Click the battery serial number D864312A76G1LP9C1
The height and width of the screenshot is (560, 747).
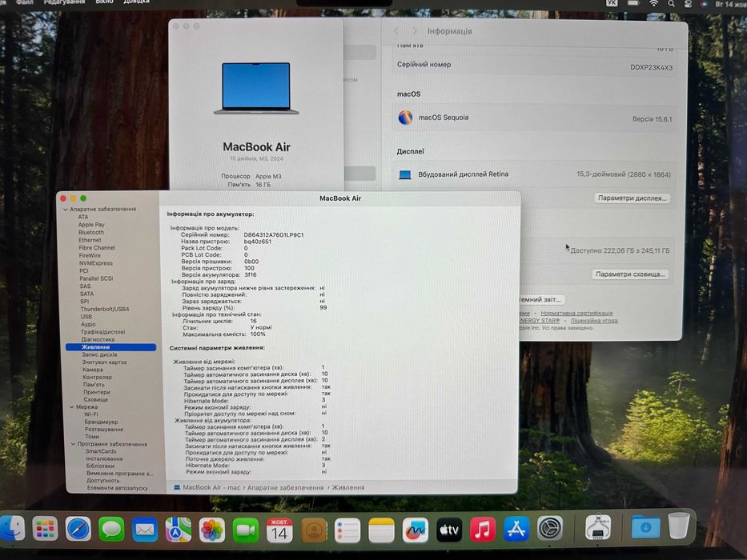coord(274,234)
